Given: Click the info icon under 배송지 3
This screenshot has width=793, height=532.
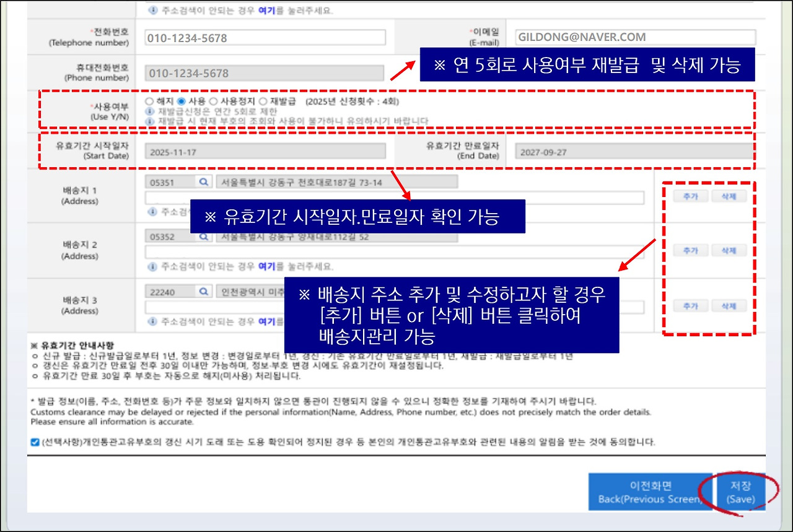Looking at the screenshot, I should point(152,321).
